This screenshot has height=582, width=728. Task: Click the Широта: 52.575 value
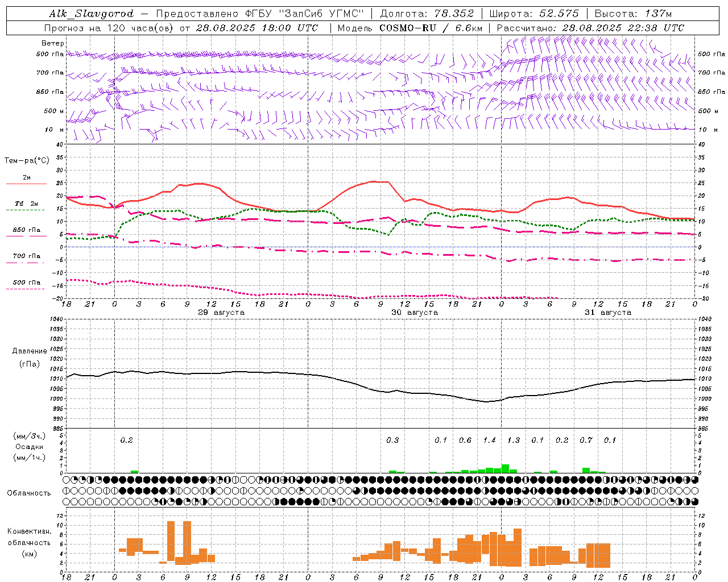(x=534, y=14)
